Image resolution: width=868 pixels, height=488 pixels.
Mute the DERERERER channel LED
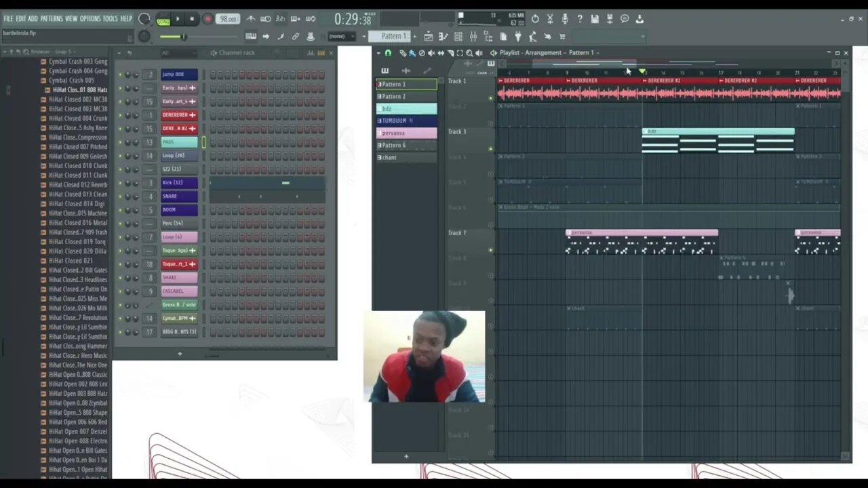point(120,115)
